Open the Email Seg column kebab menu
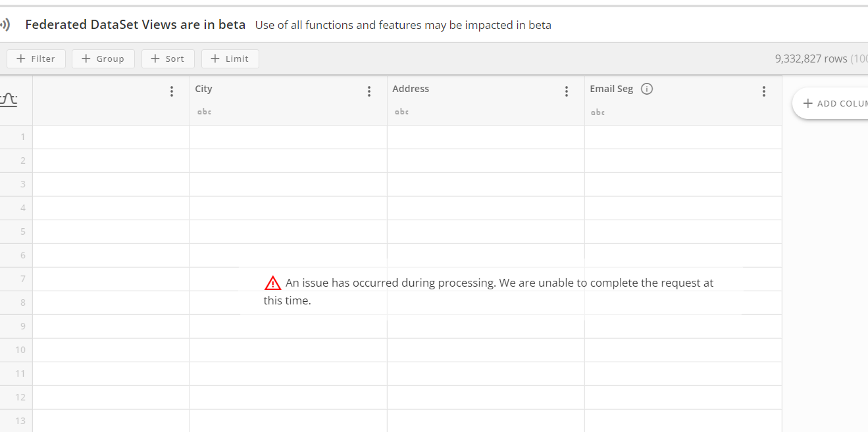The height and width of the screenshot is (432, 868). (763, 91)
